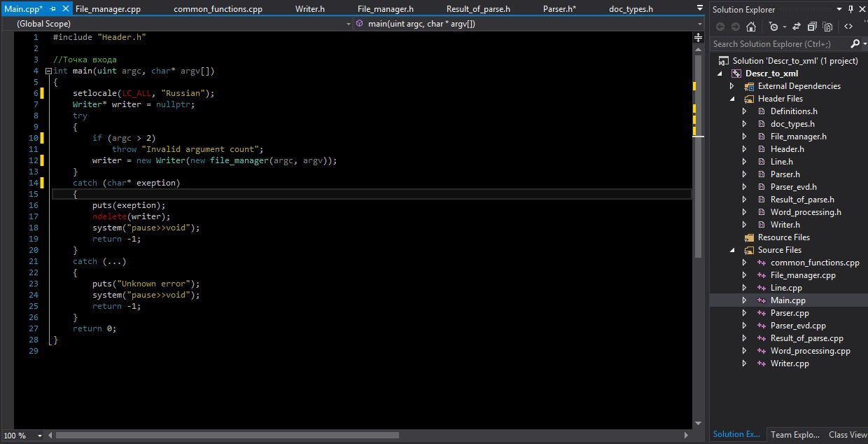The height and width of the screenshot is (444, 868).
Task: Collapse the Header Files folder
Action: coord(732,99)
